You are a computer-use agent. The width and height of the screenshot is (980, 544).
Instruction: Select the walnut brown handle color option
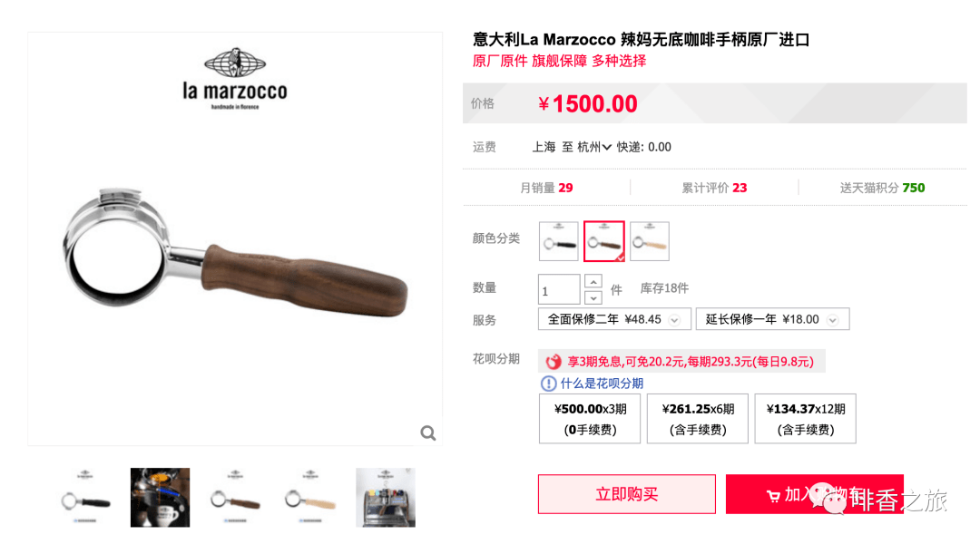tap(604, 241)
